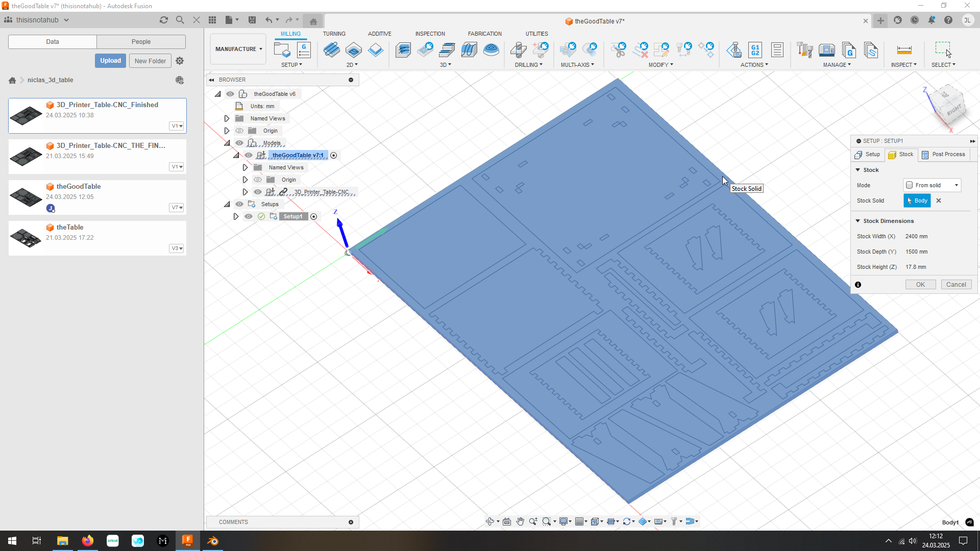The height and width of the screenshot is (551, 980).
Task: Cancel the setup dialog
Action: (x=956, y=285)
